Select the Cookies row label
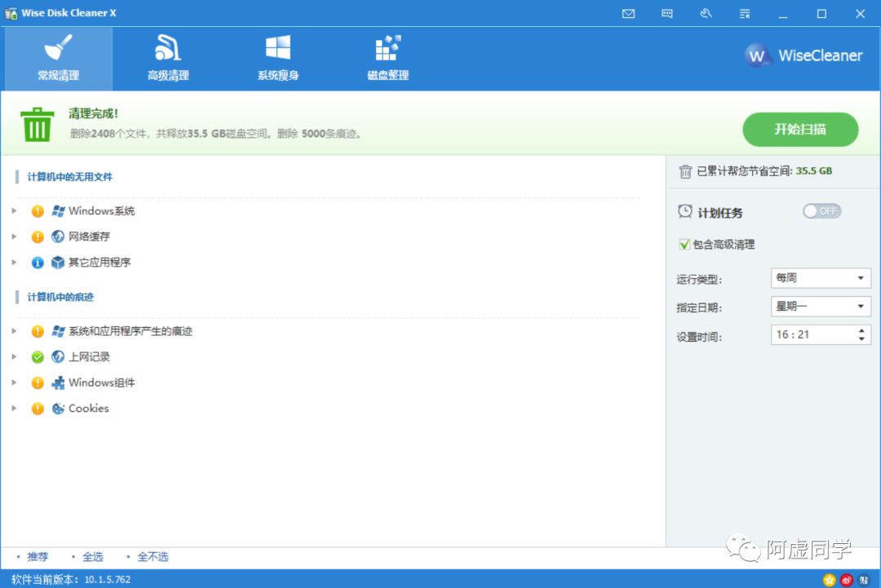This screenshot has height=588, width=881. tap(89, 409)
